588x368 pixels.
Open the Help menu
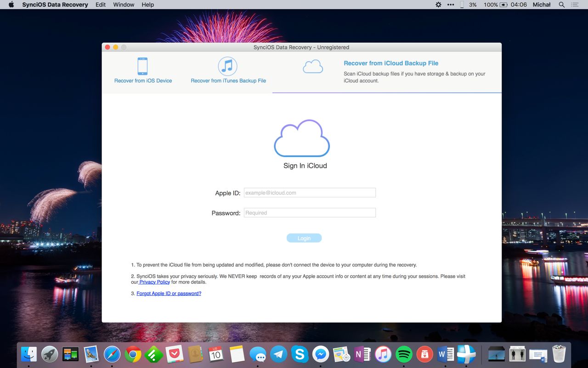(148, 5)
